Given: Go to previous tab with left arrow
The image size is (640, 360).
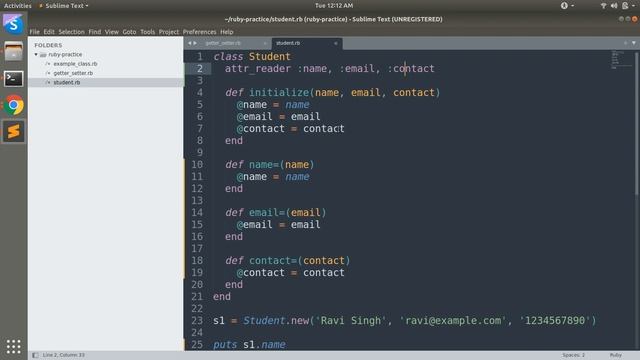Looking at the screenshot, I should (189, 43).
